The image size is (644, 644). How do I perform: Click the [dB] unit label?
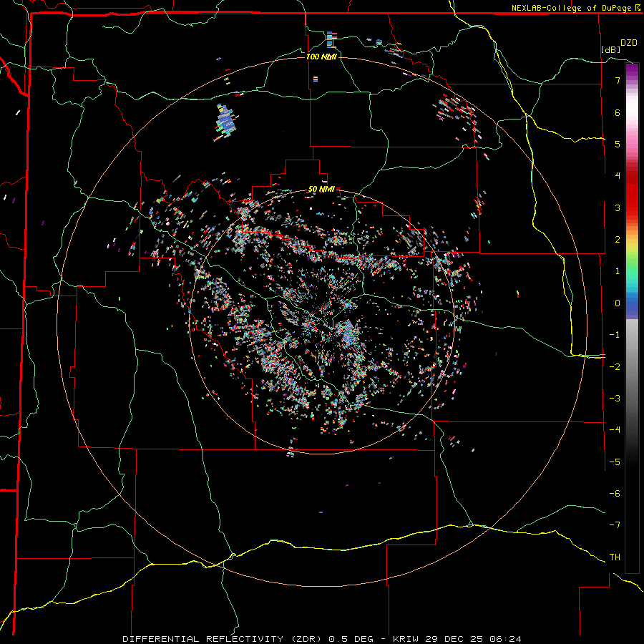click(x=611, y=49)
